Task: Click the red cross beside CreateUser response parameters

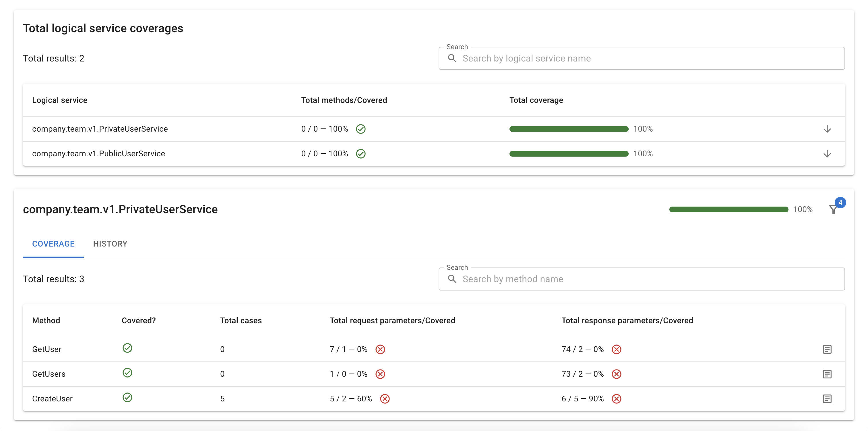Action: coord(616,399)
